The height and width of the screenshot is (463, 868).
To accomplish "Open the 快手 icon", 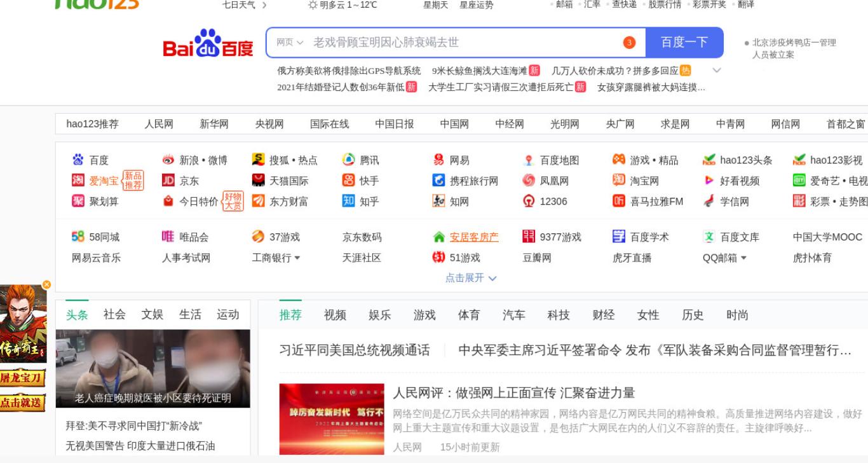I will pos(348,181).
